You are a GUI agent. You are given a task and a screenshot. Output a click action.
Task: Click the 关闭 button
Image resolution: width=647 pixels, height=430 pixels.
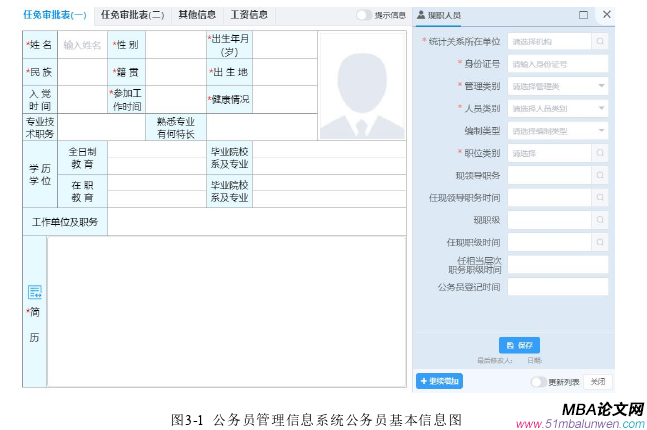(x=596, y=381)
